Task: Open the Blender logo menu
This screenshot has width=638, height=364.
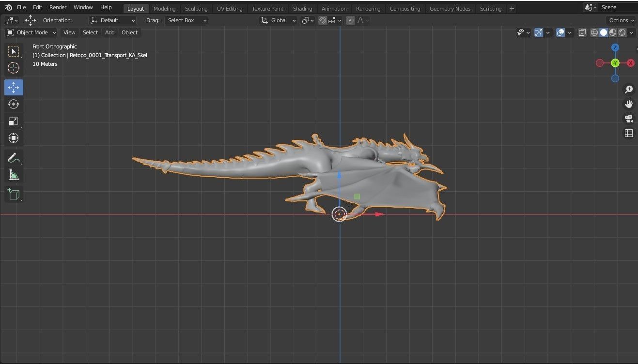Action: point(9,7)
